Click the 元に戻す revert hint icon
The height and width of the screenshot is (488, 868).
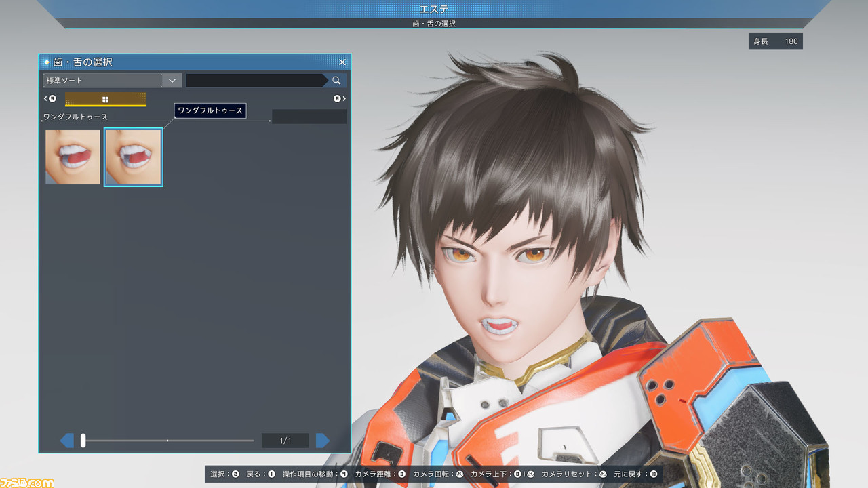[653, 474]
